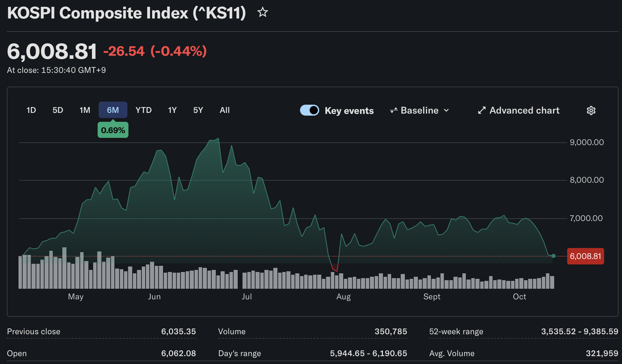Image resolution: width=622 pixels, height=364 pixels.
Task: Show the 5Y chart range
Action: (x=198, y=110)
